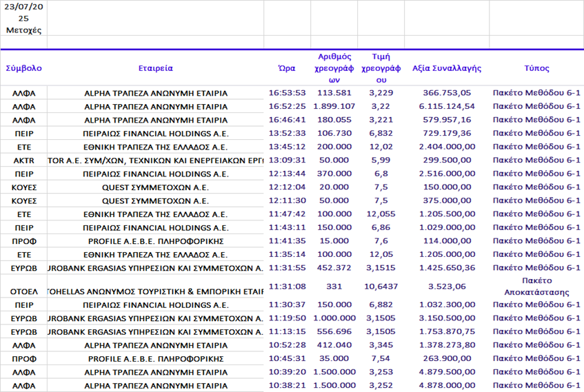Viewport: 584px width, 392px height.
Task: Select the quantity cell 113.581
Action: (x=334, y=93)
